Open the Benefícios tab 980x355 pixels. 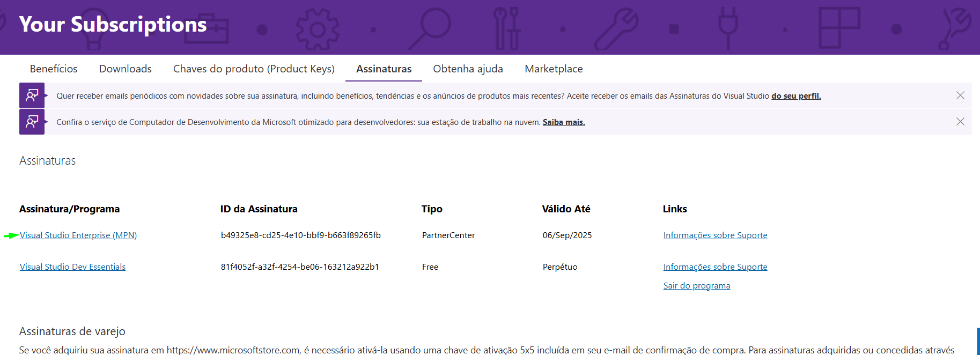(54, 69)
